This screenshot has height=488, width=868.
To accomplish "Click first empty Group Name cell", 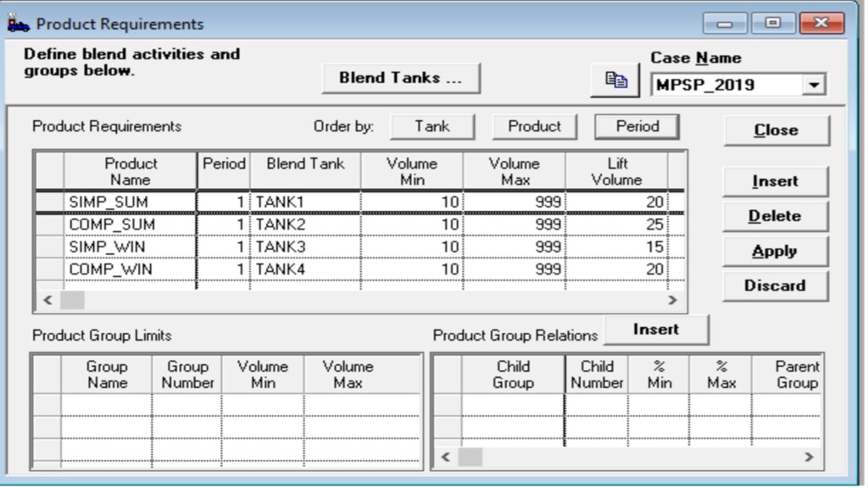I will click(x=106, y=405).
